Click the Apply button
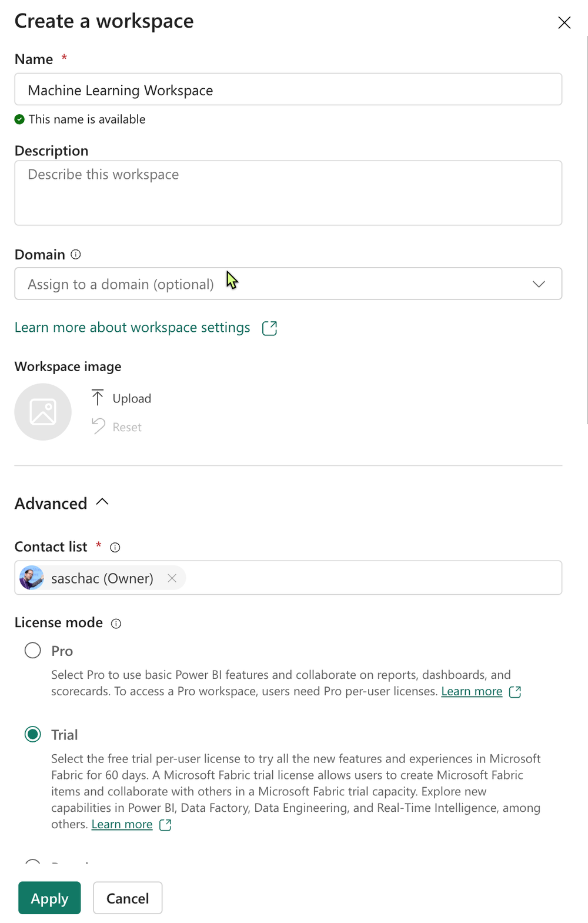This screenshot has width=588, height=923. (49, 898)
